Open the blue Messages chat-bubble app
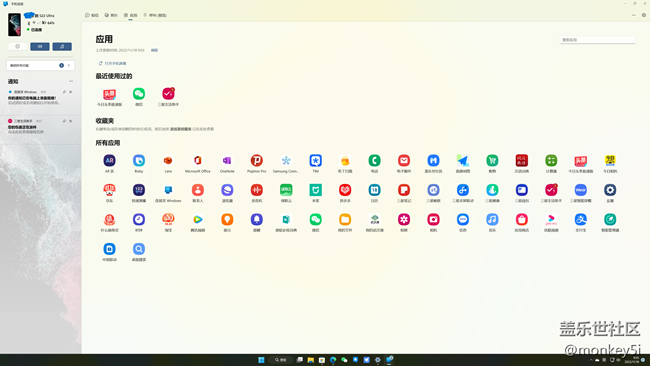650x366 pixels. [x=463, y=219]
